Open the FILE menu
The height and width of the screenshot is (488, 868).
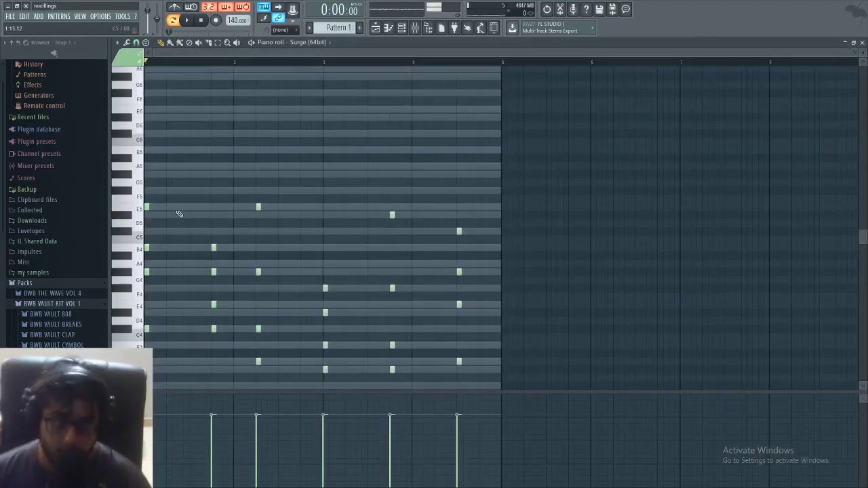pos(10,16)
